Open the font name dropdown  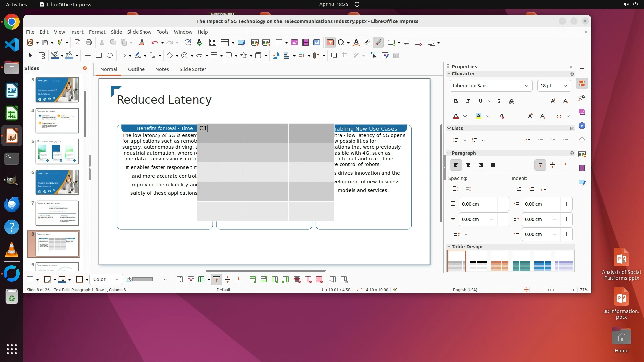coord(526,86)
